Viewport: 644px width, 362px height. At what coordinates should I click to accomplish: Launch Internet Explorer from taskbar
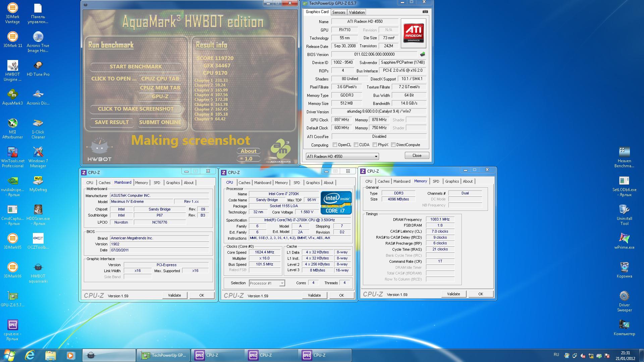(30, 355)
